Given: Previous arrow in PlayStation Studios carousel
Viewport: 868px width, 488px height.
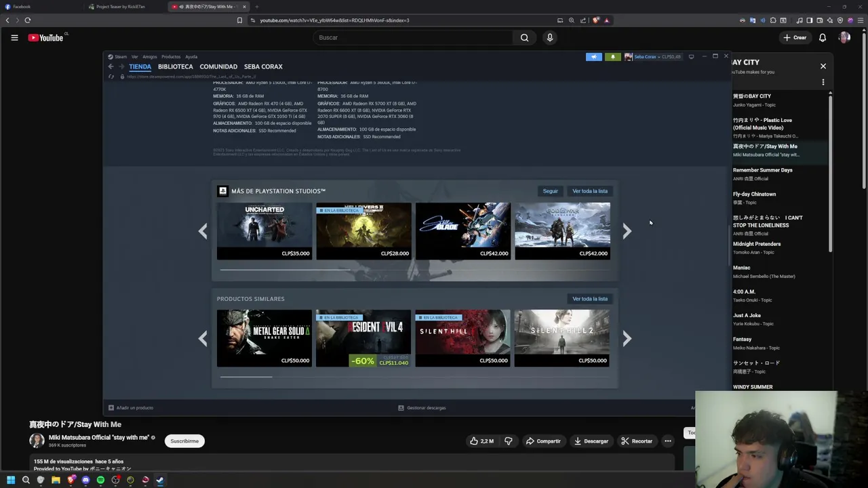Looking at the screenshot, I should [203, 231].
